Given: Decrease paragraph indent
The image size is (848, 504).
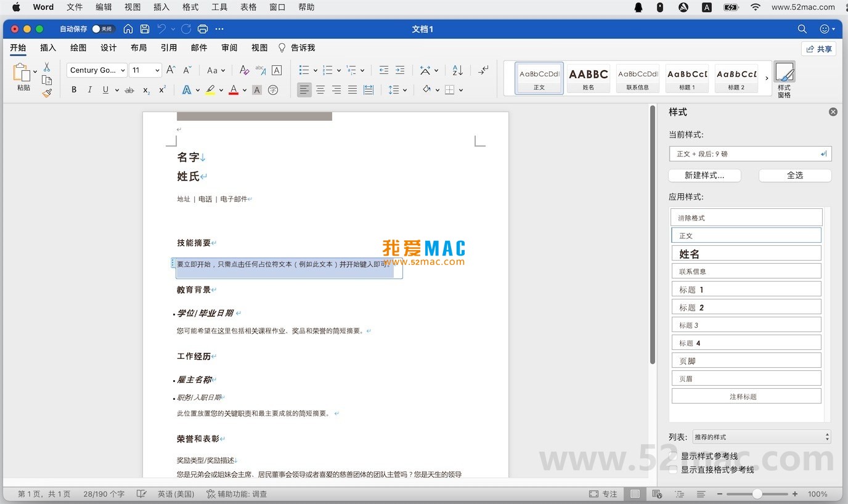Looking at the screenshot, I should tap(384, 70).
